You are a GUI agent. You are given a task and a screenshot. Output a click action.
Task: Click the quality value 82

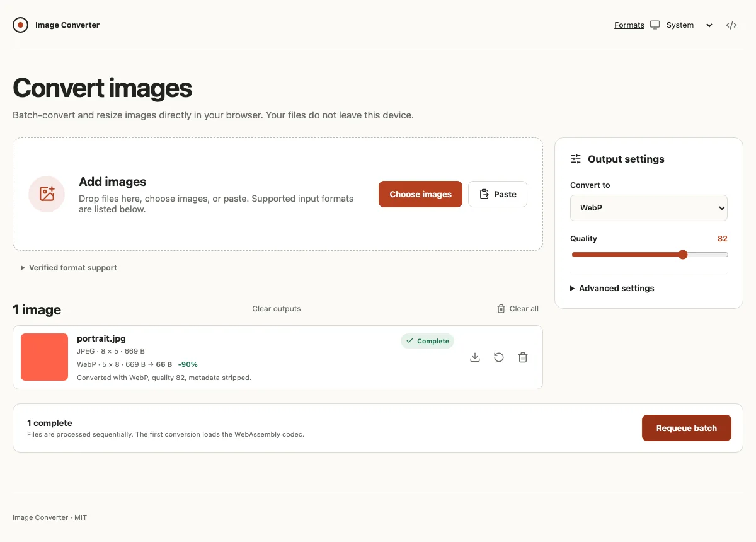click(x=723, y=239)
